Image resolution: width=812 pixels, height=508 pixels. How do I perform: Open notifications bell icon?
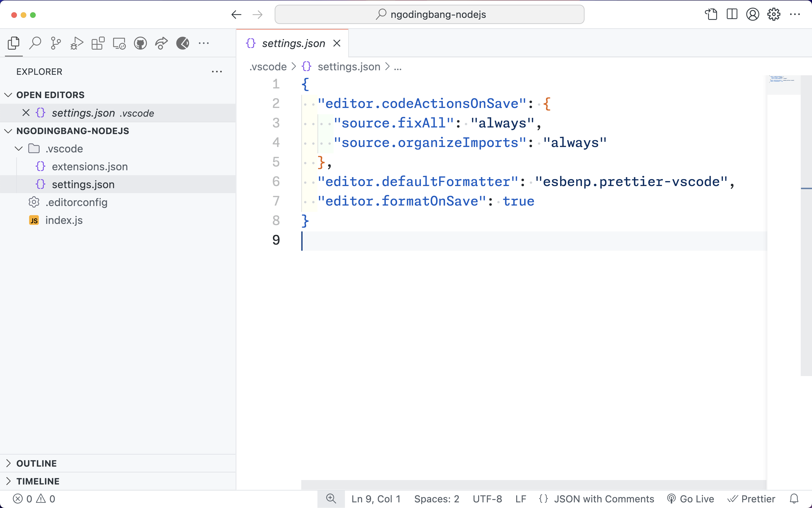pyautogui.click(x=794, y=499)
